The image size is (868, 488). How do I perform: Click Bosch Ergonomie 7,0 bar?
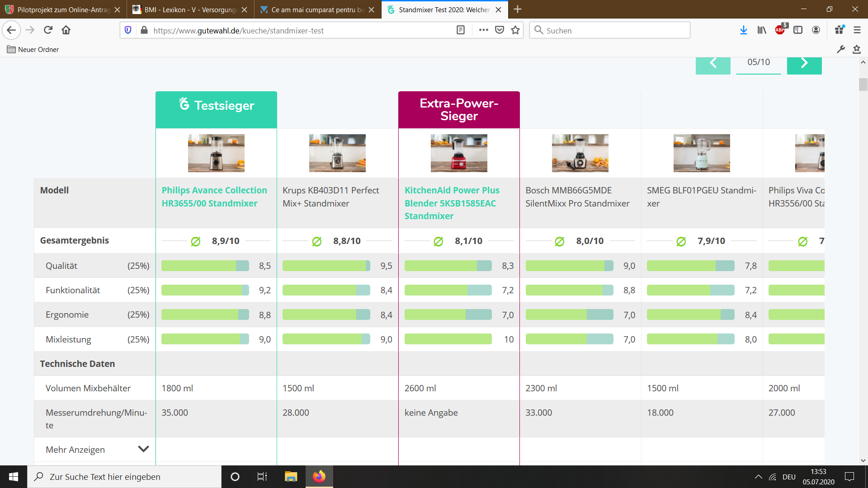569,314
